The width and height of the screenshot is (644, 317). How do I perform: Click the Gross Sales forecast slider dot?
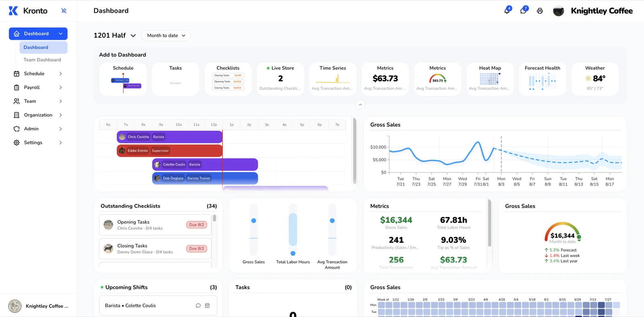(x=254, y=220)
